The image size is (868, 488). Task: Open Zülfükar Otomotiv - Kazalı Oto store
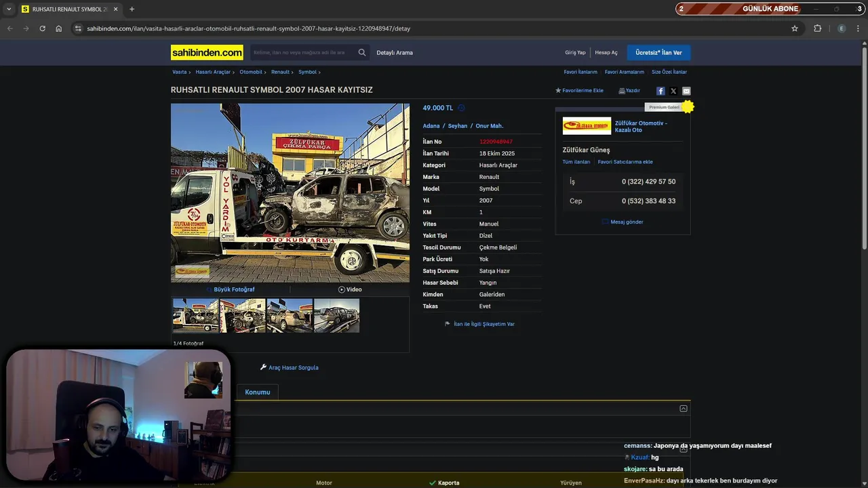point(641,126)
